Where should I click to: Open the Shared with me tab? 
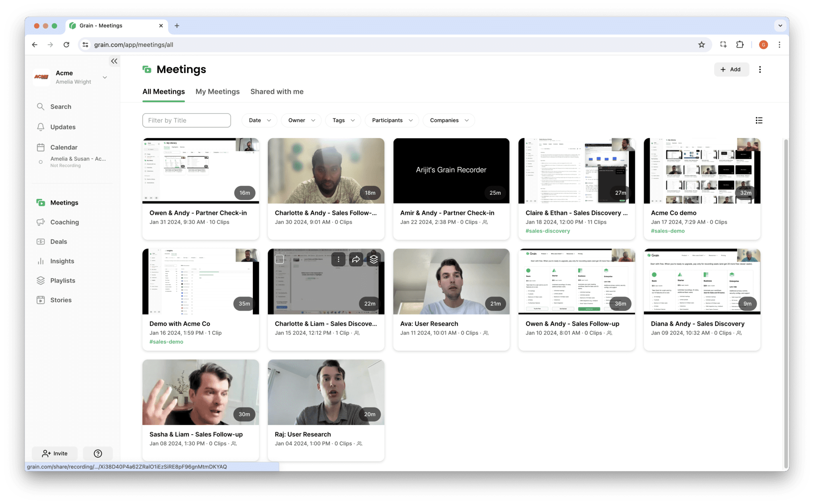point(277,92)
